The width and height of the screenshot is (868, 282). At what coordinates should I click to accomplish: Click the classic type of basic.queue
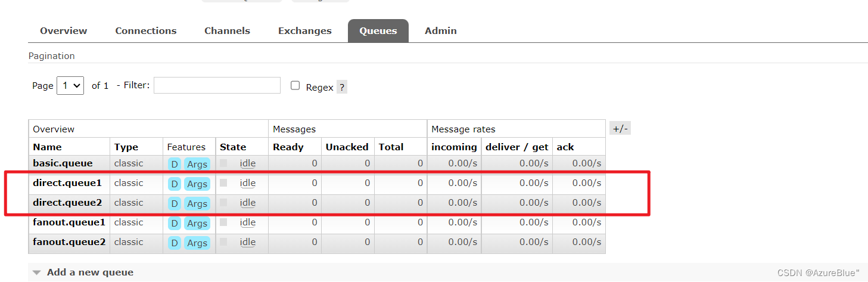129,163
